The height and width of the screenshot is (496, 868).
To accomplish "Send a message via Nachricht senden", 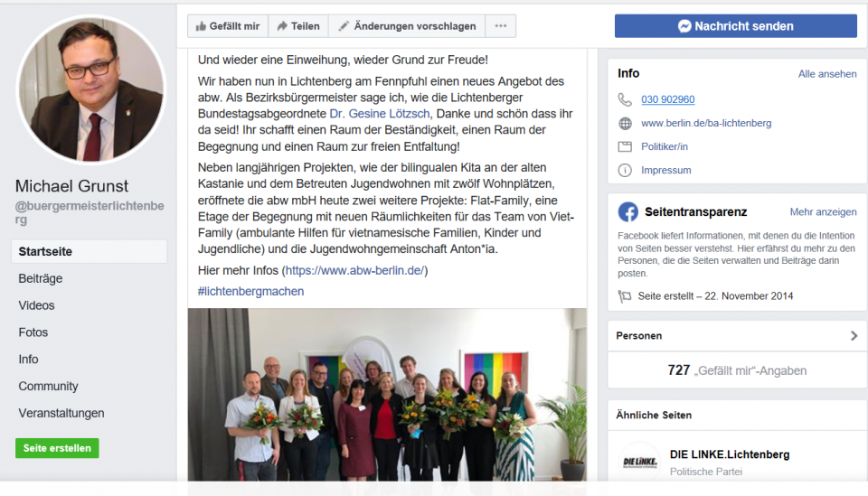I will pyautogui.click(x=736, y=26).
